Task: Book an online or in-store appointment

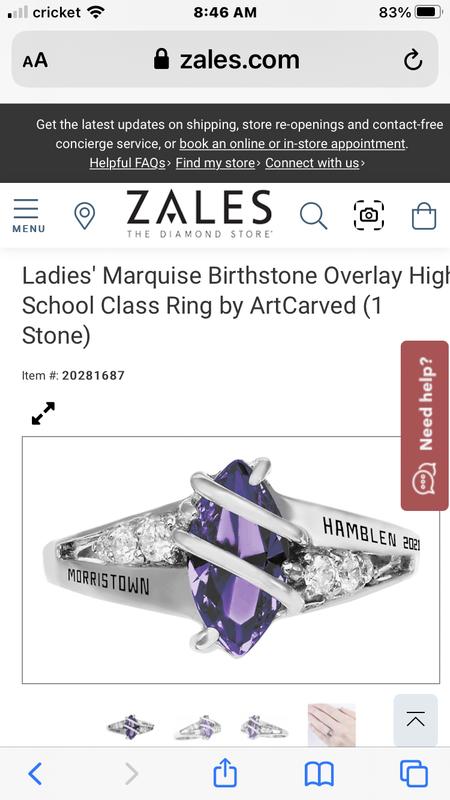Action: [x=292, y=144]
